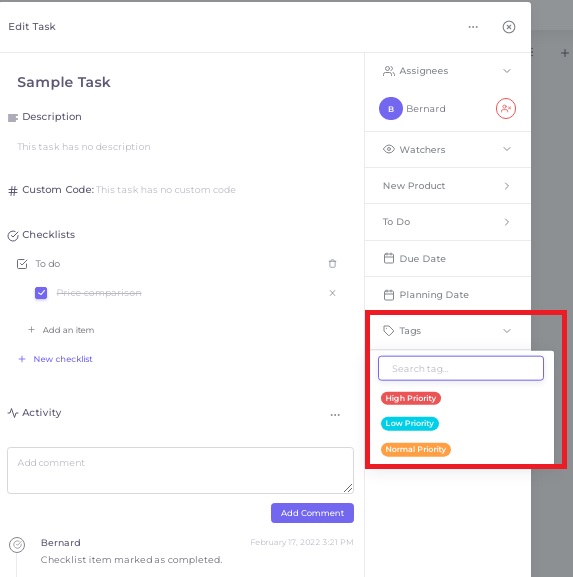The height and width of the screenshot is (577, 573).
Task: Close the Edit Task dialog with circled X
Action: click(x=509, y=27)
